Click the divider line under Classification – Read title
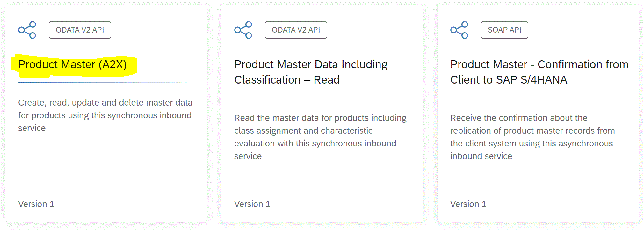644x230 pixels. point(320,98)
